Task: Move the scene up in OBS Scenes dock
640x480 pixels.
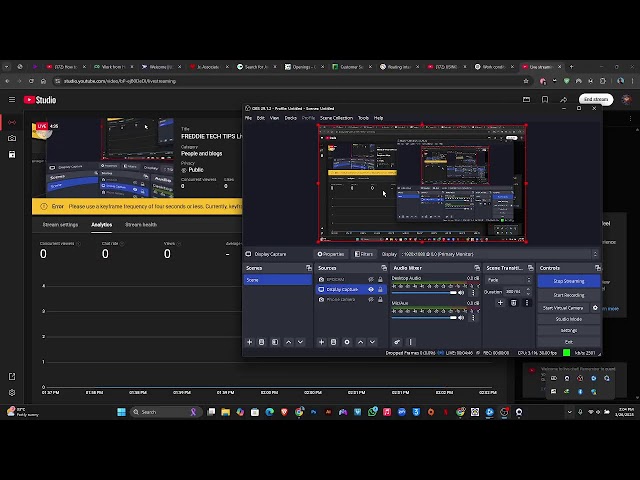Action: 289,342
